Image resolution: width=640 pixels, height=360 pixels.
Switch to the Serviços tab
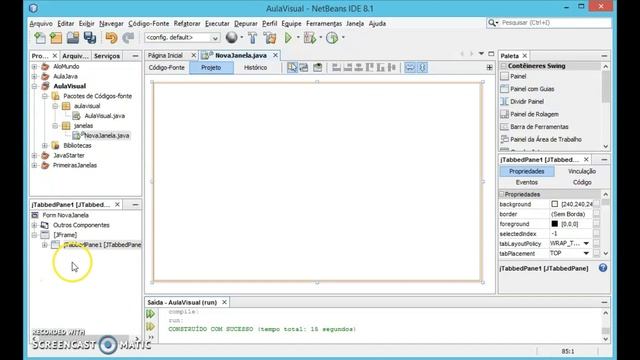click(x=107, y=56)
